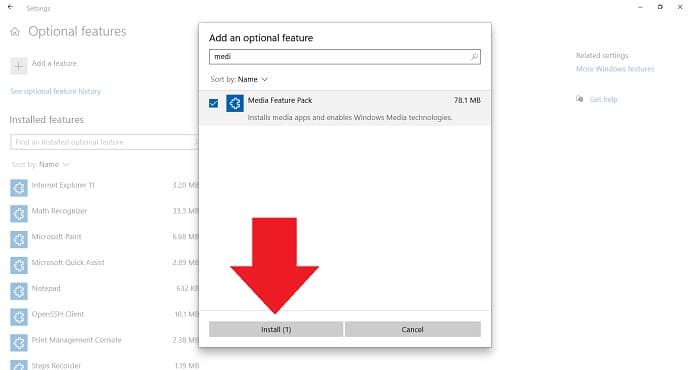This screenshot has height=370, width=690.
Task: Click the Math Recognizer feature icon
Action: (x=19, y=214)
